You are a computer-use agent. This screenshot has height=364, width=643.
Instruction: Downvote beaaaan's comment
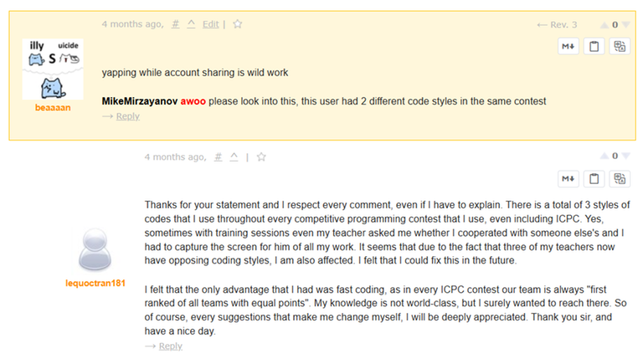626,25
